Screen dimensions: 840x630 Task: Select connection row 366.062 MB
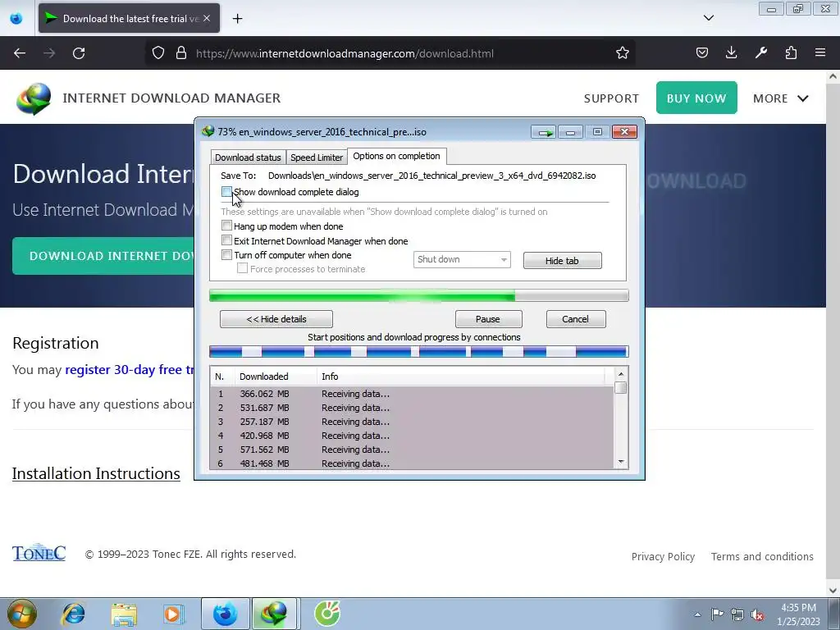tap(412, 394)
